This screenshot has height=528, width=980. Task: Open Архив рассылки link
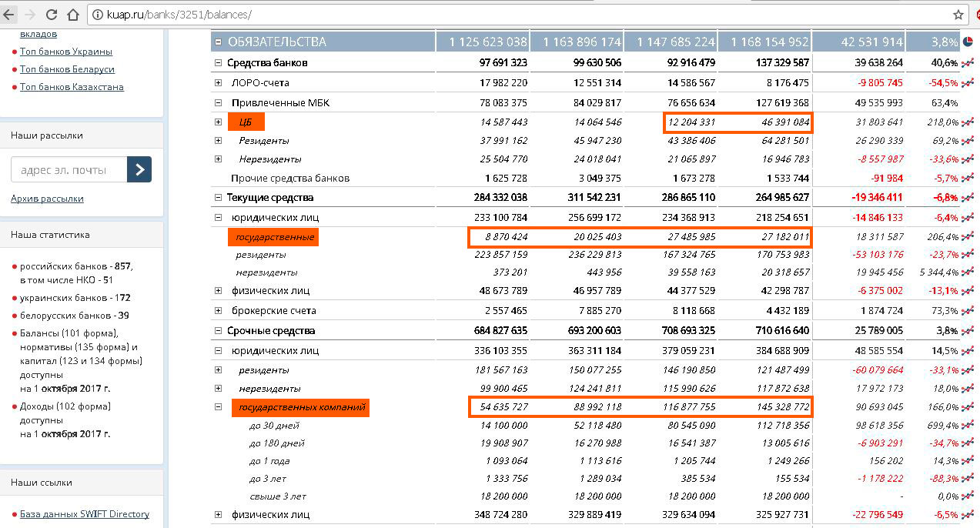point(47,199)
